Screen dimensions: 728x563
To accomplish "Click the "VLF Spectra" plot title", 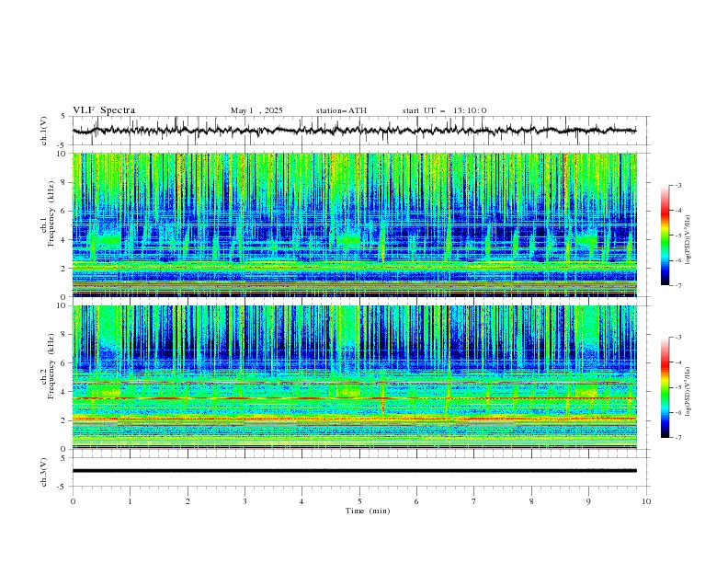I will click(x=104, y=110).
